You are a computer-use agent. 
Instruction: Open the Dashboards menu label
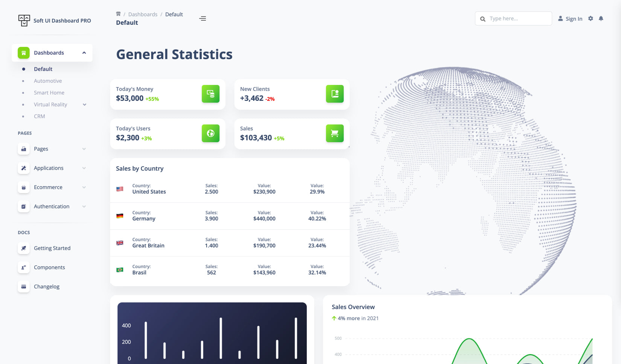pyautogui.click(x=49, y=53)
